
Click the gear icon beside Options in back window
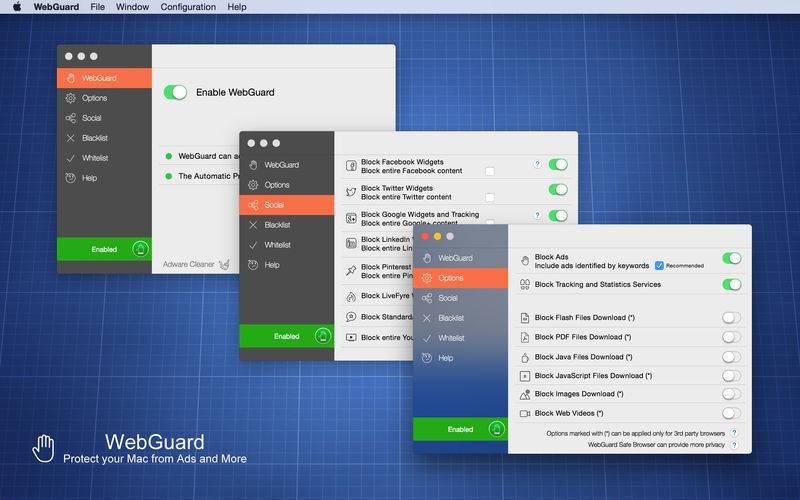pos(70,98)
